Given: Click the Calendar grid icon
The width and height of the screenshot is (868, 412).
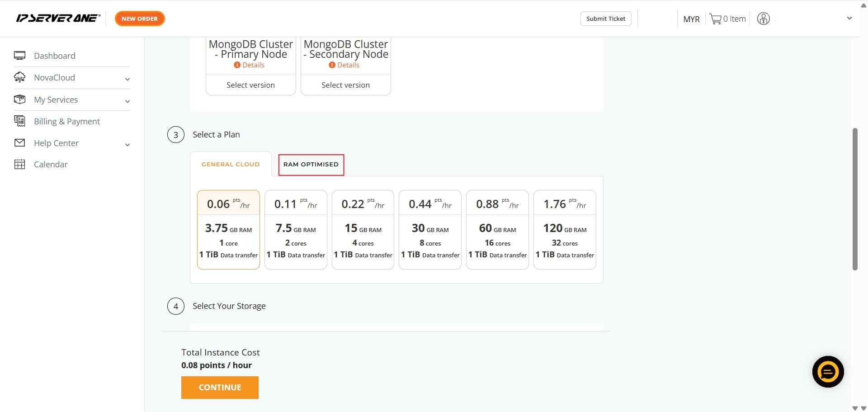Looking at the screenshot, I should point(19,164).
